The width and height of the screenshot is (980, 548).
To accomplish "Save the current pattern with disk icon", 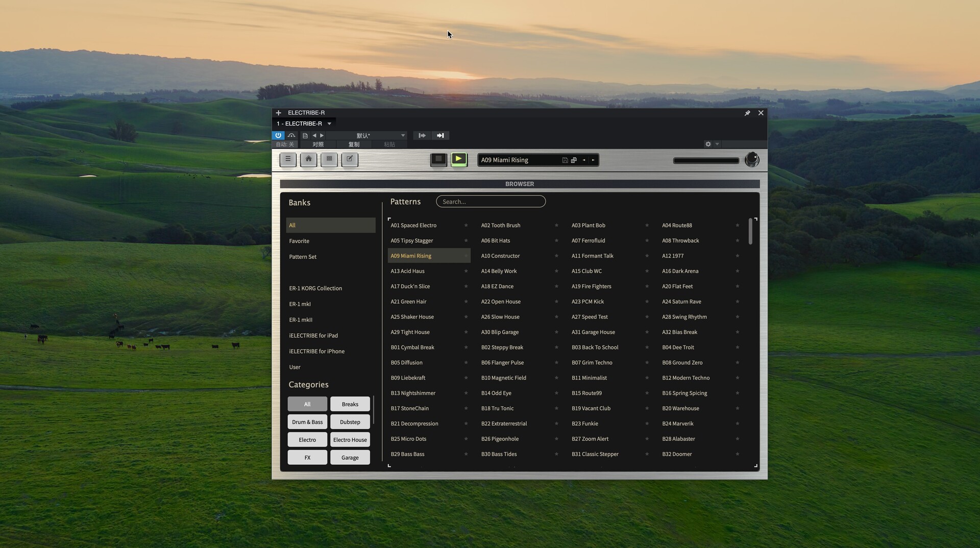I will coord(565,160).
